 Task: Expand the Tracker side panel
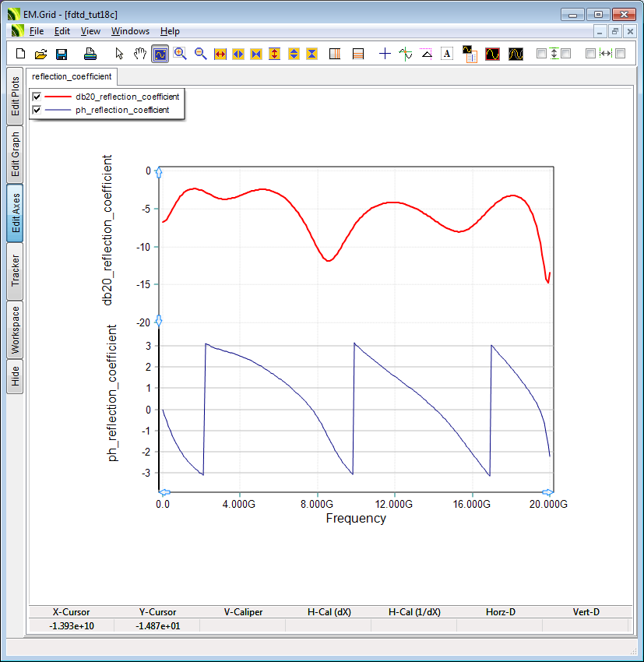point(16,270)
